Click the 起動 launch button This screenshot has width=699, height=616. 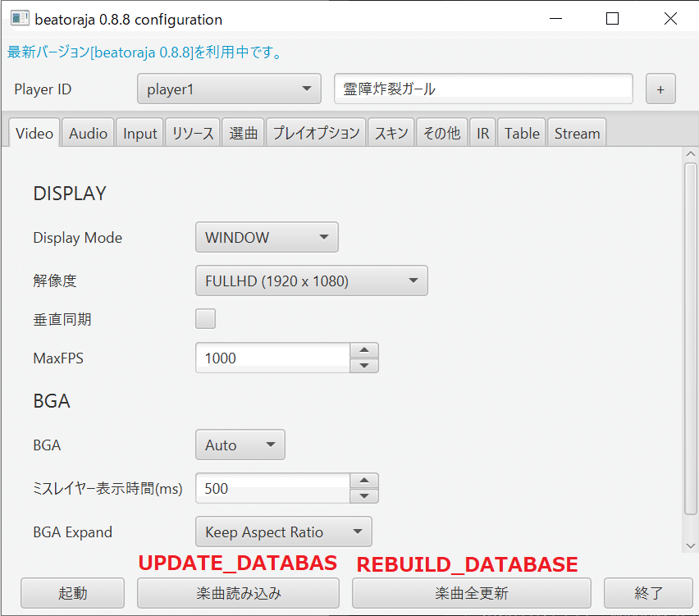coord(72,593)
